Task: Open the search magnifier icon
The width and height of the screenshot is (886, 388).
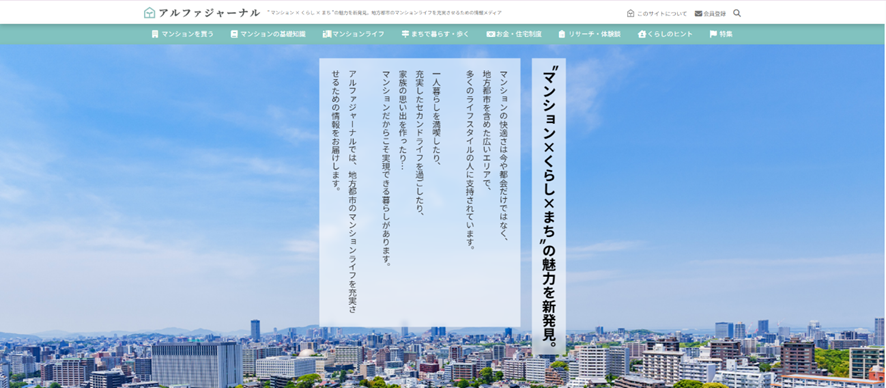Action: [x=737, y=13]
